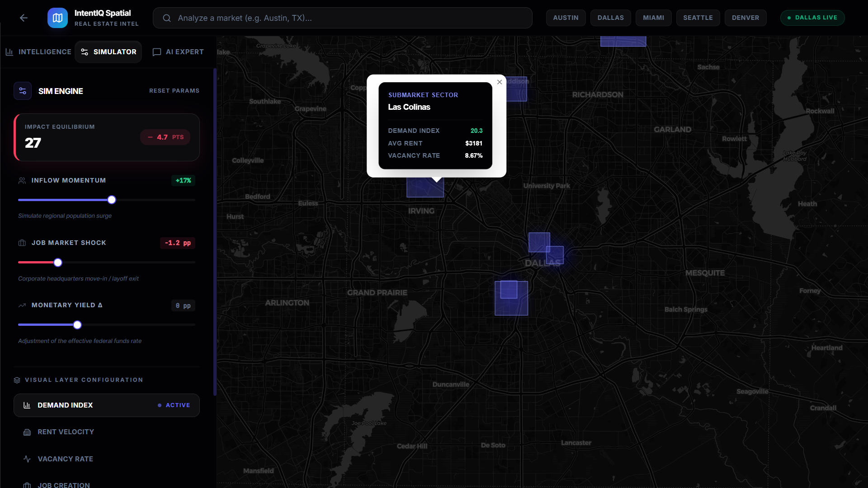The width and height of the screenshot is (868, 488).
Task: Choose the Seattle market chip
Action: 698,18
